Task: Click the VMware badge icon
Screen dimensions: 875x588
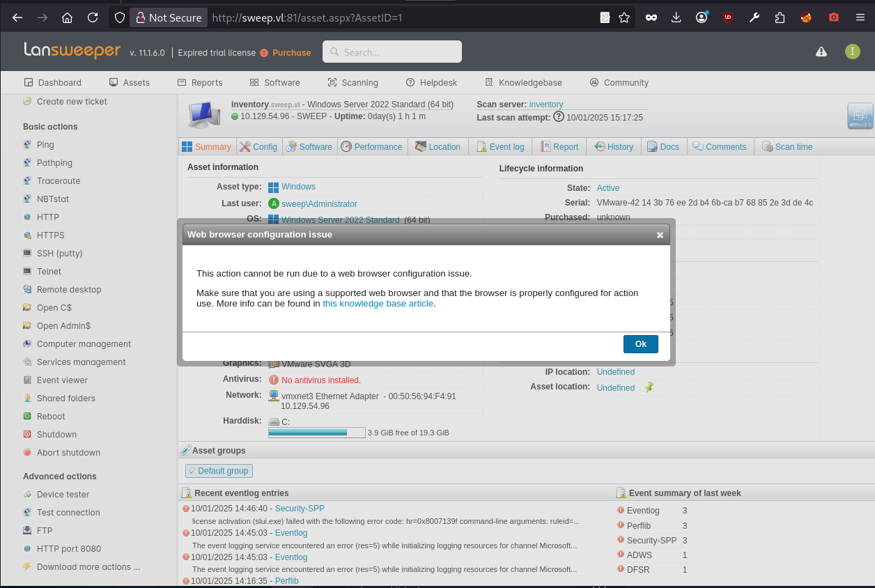Action: 860,116
